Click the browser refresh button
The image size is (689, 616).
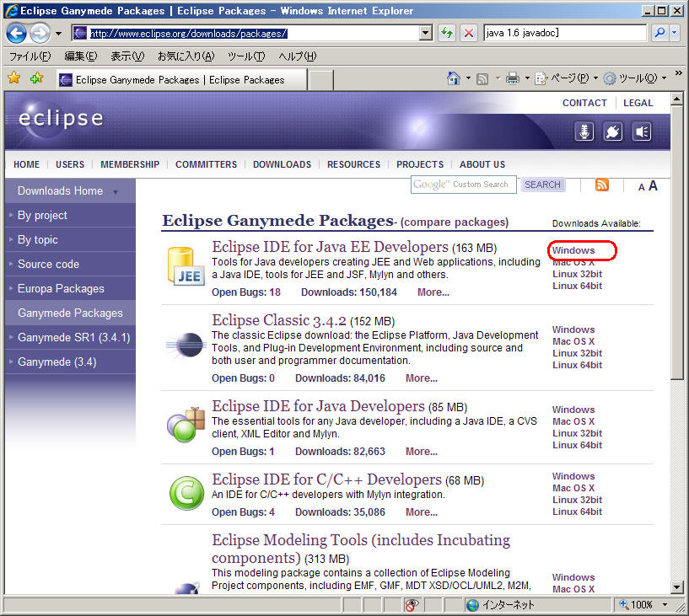click(447, 33)
